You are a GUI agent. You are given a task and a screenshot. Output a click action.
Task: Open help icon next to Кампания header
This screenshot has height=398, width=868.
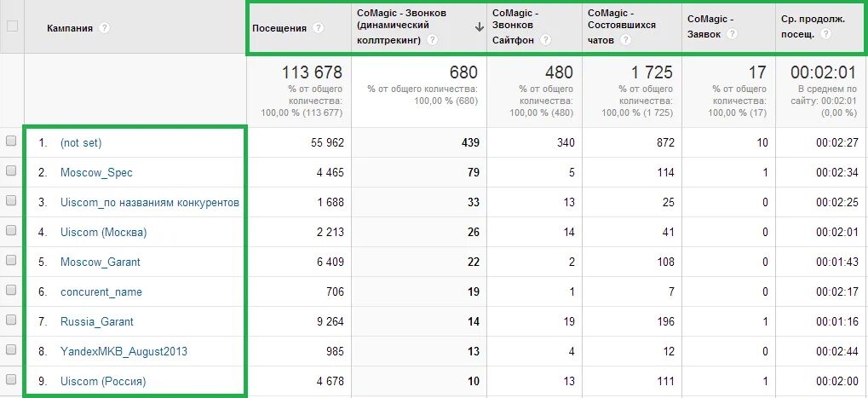pos(104,27)
